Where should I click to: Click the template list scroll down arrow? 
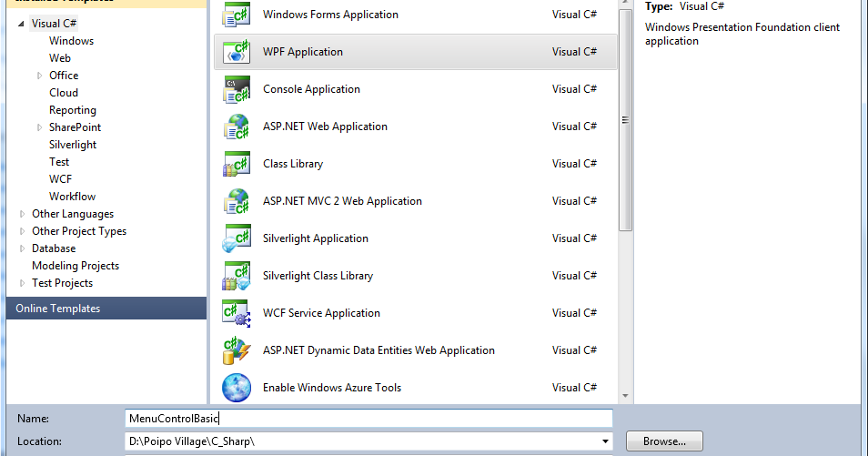(625, 396)
